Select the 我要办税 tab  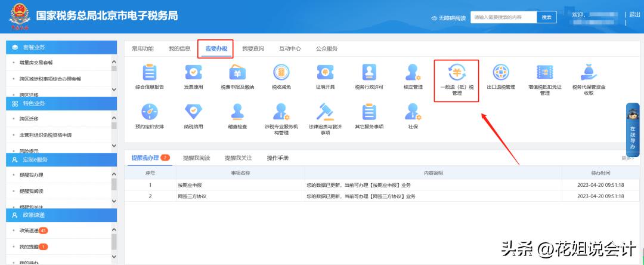coord(216,48)
